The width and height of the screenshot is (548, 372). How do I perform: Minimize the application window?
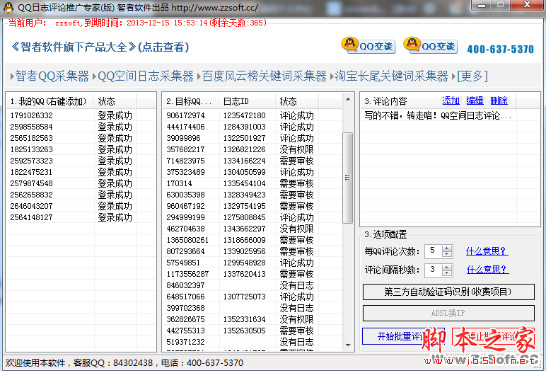[482, 5]
